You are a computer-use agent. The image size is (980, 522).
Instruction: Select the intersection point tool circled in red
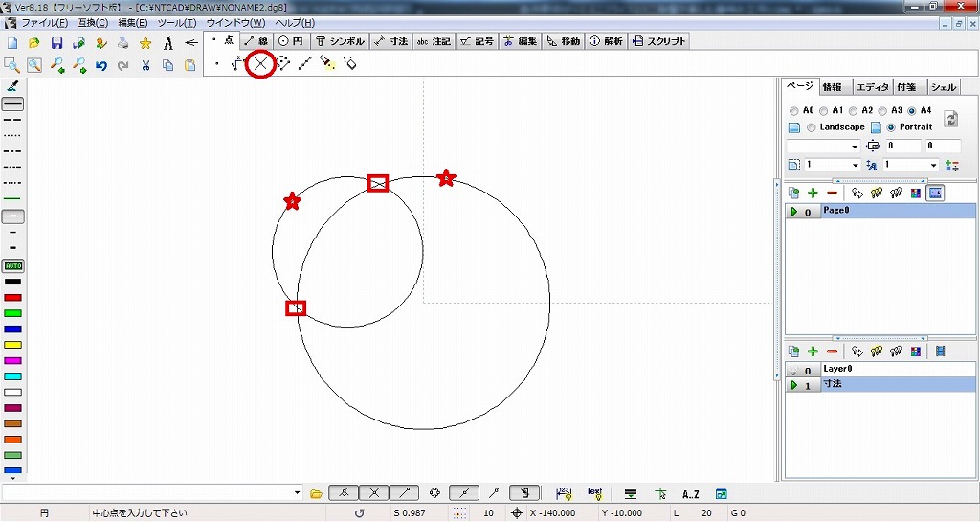[259, 64]
